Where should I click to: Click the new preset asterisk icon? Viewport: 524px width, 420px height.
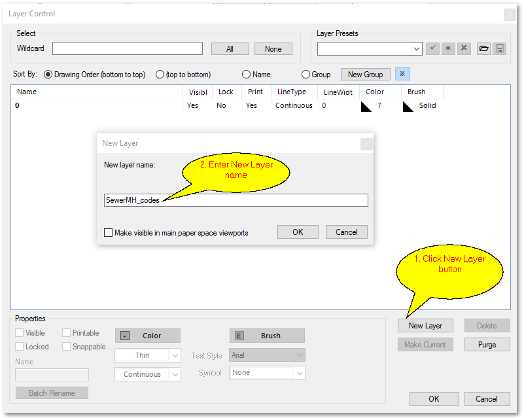(448, 48)
